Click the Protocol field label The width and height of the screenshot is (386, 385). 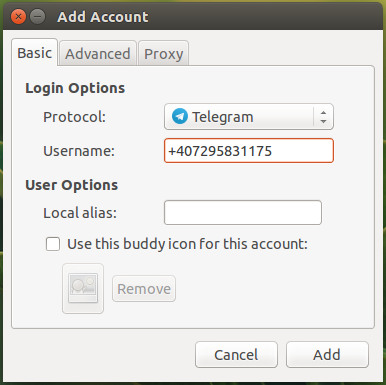74,117
